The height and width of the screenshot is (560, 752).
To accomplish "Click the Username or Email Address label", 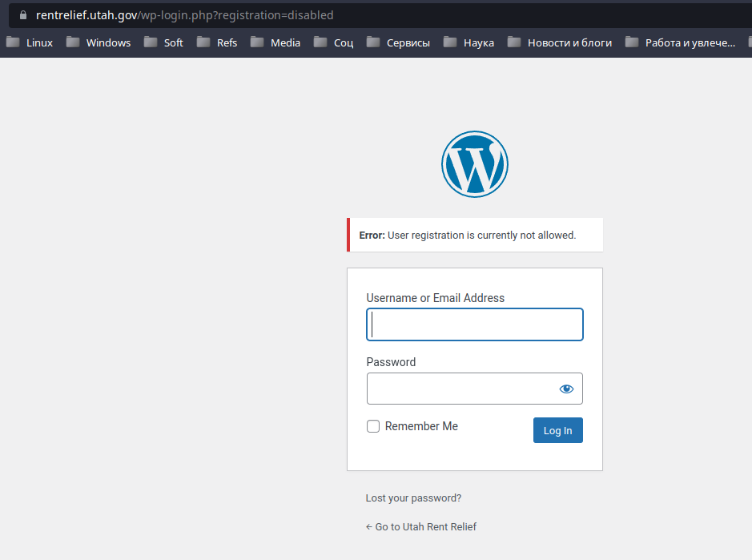I will tap(436, 298).
